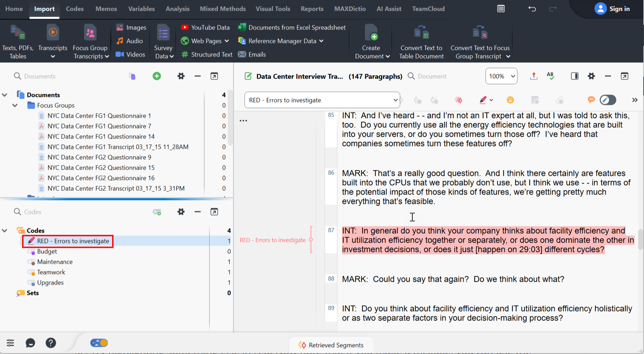
Task: Toggle the edit mode switch
Action: [x=608, y=100]
